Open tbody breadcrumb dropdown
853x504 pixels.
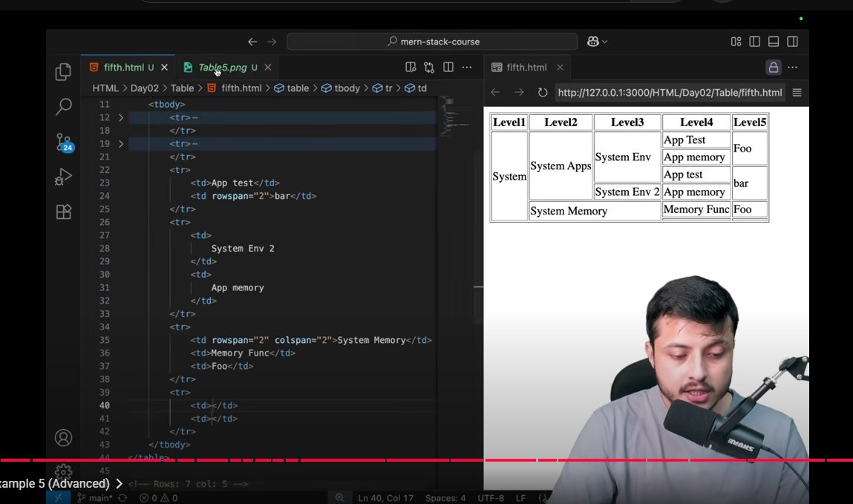click(x=341, y=88)
